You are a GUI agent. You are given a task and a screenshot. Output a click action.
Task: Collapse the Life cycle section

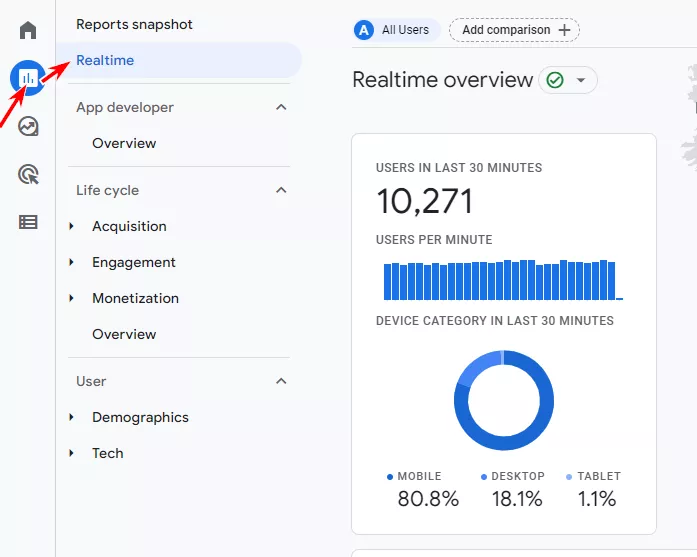281,190
